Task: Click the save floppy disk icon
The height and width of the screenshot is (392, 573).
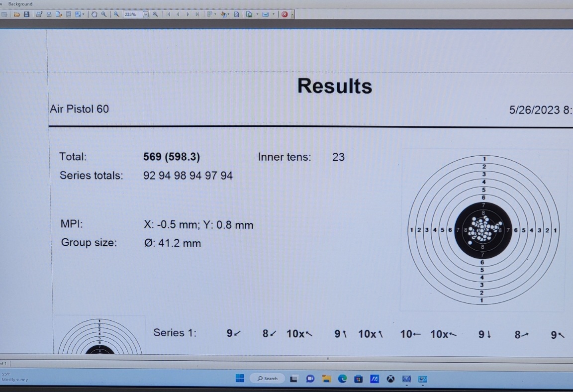Action: (27, 14)
